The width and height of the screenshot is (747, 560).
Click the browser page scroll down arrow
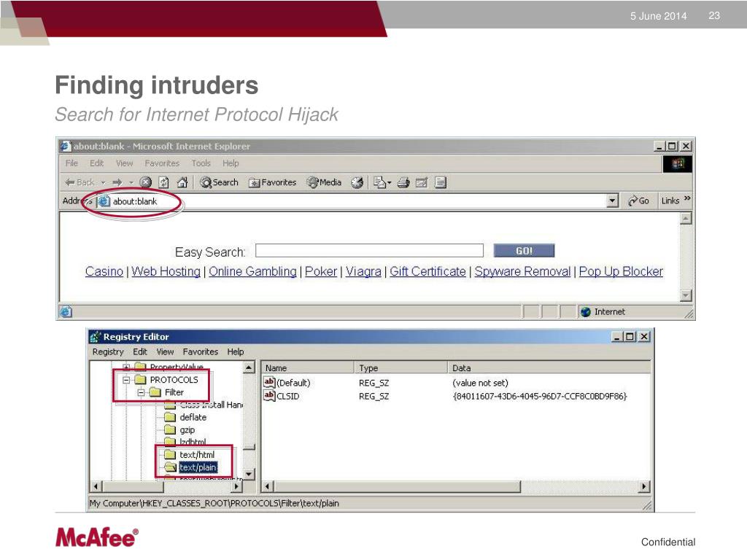coord(686,296)
